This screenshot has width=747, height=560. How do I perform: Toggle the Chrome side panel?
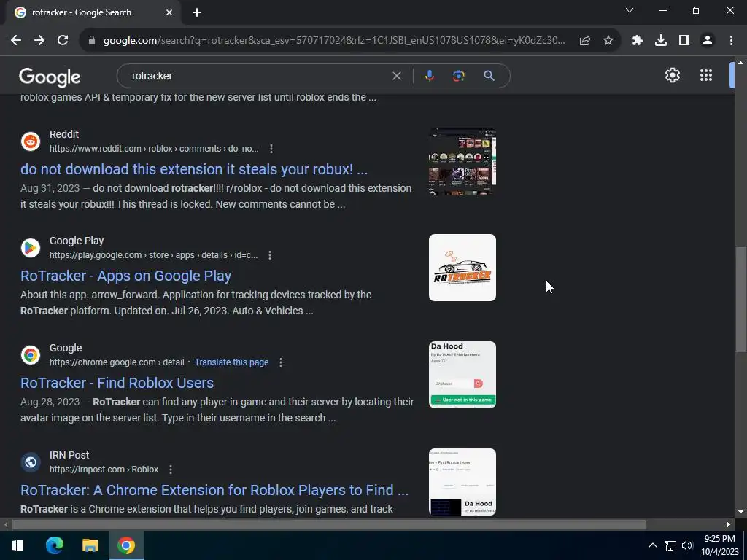684,41
